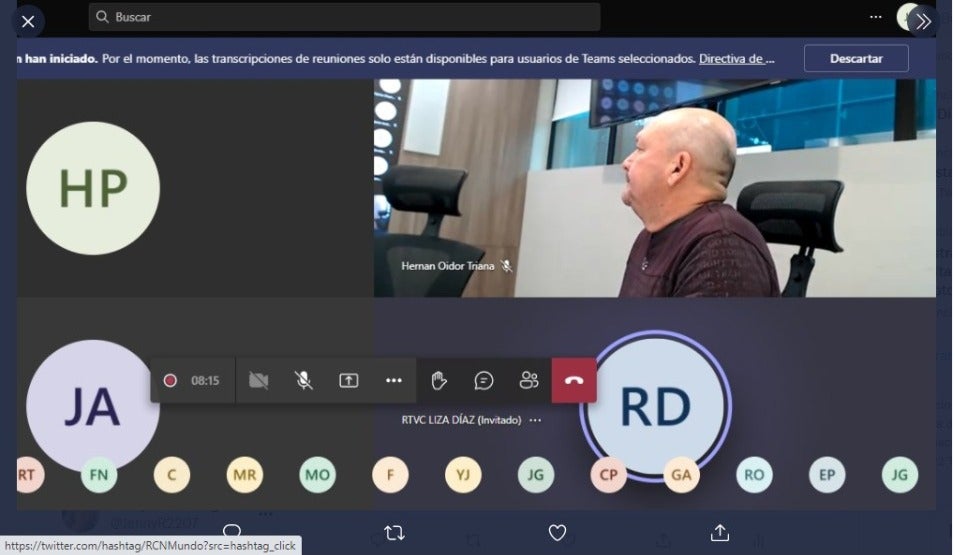Open the share screen tray
Viewport: 955px width, 555px height.
coord(348,380)
